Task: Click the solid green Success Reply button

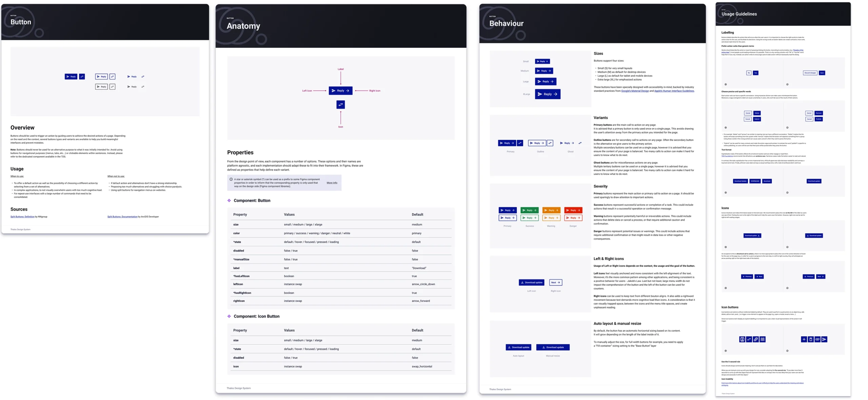Action: (x=529, y=210)
